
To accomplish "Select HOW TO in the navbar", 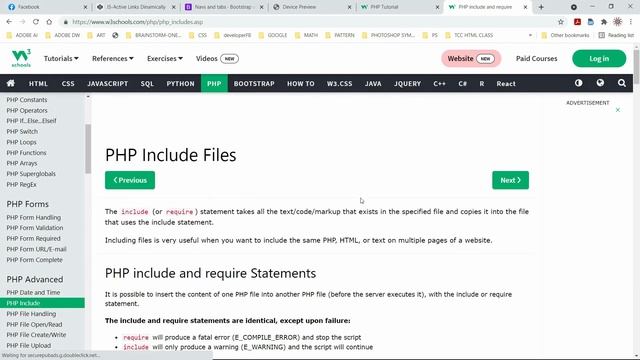I will (300, 83).
